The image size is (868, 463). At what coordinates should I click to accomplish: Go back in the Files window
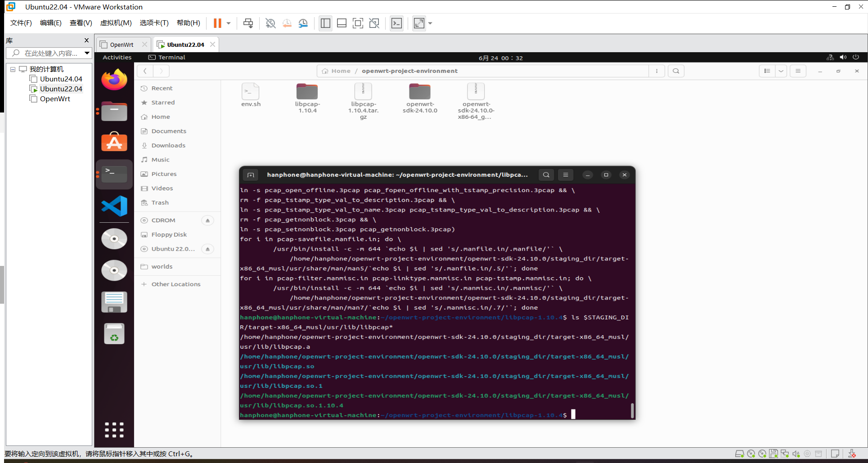coord(145,71)
